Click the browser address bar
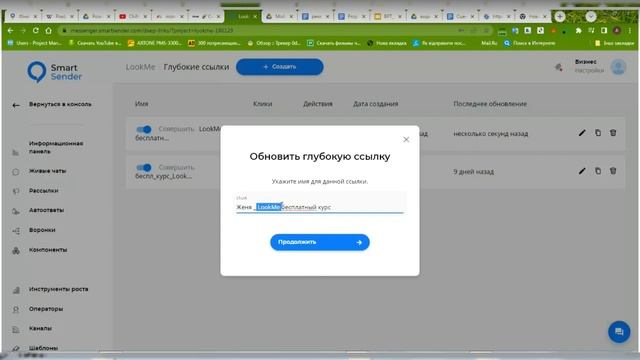640x360 pixels. coord(261,31)
